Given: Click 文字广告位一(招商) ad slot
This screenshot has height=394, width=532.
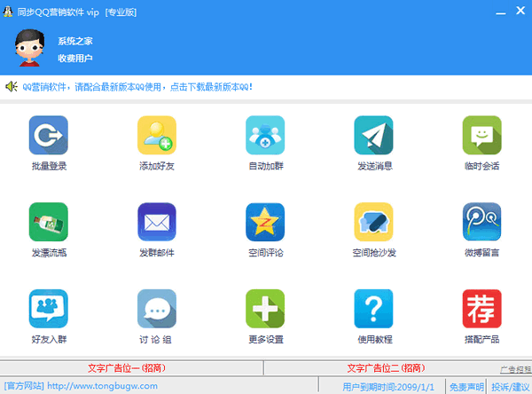Looking at the screenshot, I should (127, 368).
